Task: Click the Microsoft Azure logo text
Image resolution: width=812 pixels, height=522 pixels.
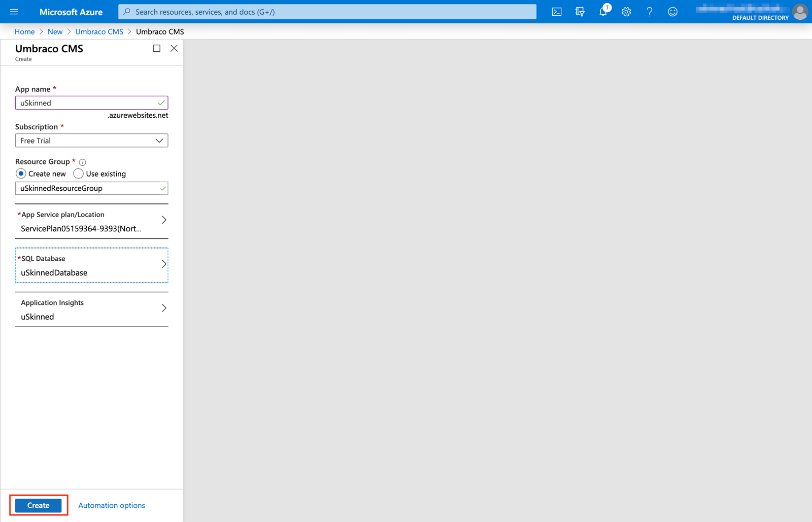Action: [x=71, y=12]
